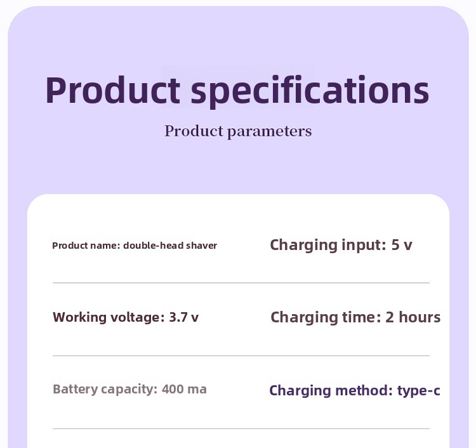Click the colon after "Charging time"
476x448 pixels.
(x=379, y=318)
